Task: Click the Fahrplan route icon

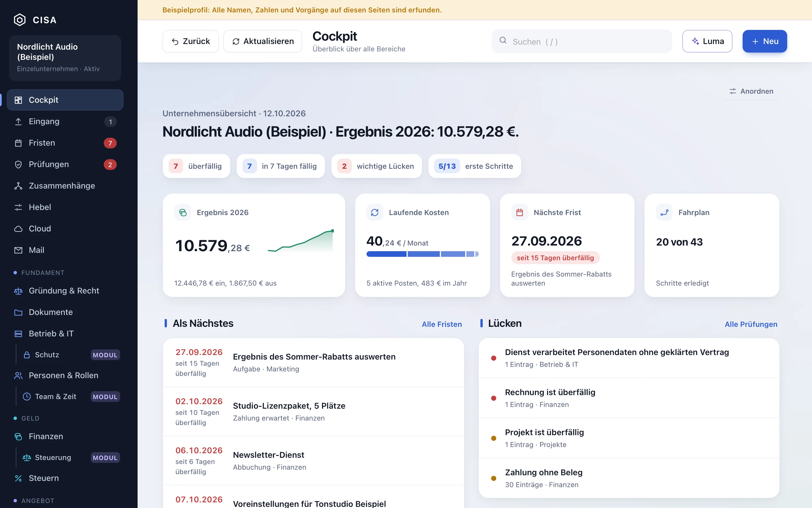Action: click(664, 212)
